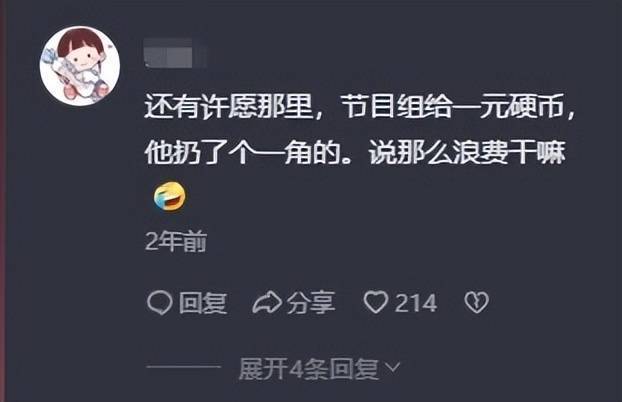Click the number 4 in 展开4条回复
Viewport: 622px width, 402px height.
(x=296, y=369)
